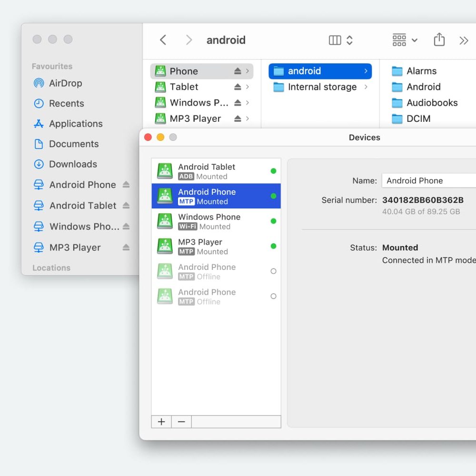476x476 pixels.
Task: Eject Android Phone in Finder sidebar
Action: [126, 185]
